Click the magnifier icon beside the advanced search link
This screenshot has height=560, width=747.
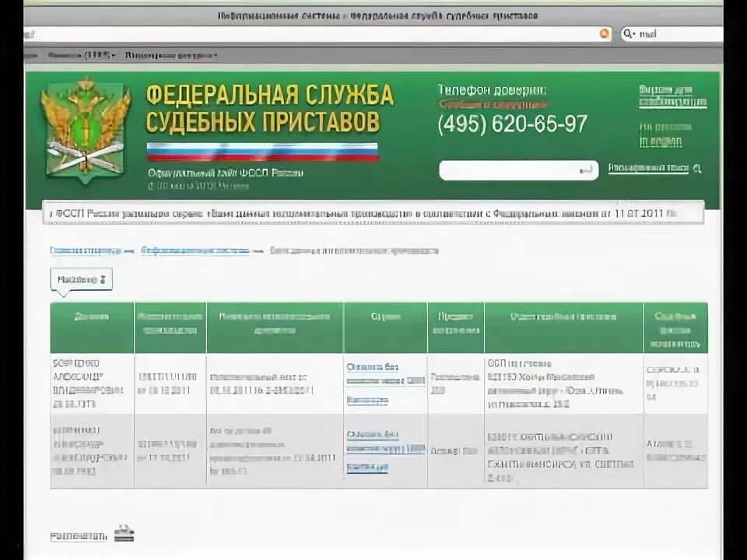point(697,169)
